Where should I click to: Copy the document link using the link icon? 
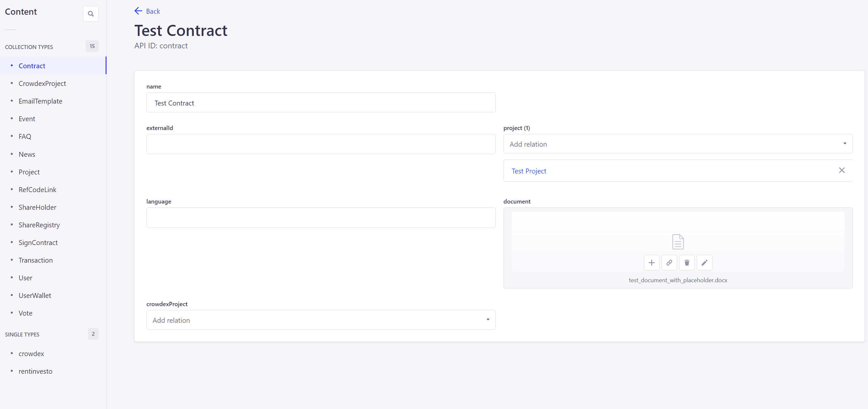(x=669, y=262)
